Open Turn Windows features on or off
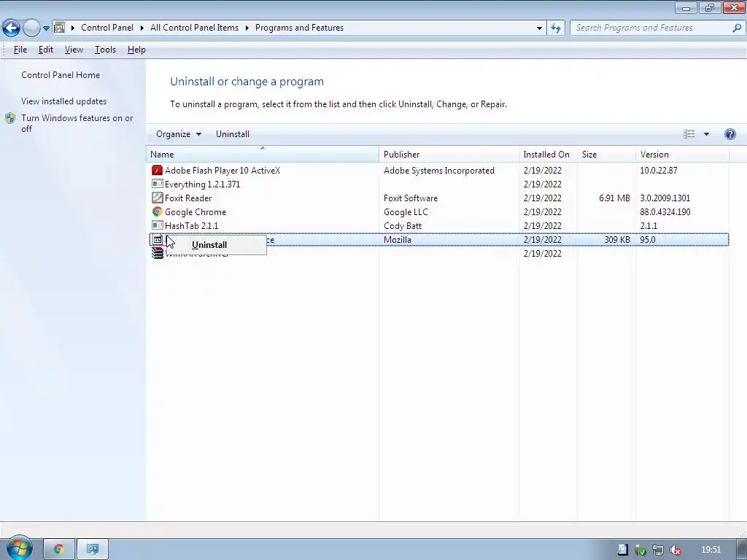Image resolution: width=747 pixels, height=560 pixels. (x=77, y=123)
